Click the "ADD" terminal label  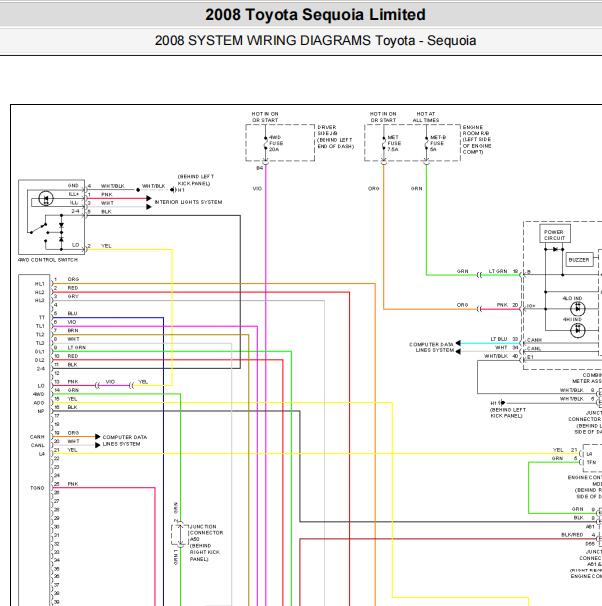39,403
